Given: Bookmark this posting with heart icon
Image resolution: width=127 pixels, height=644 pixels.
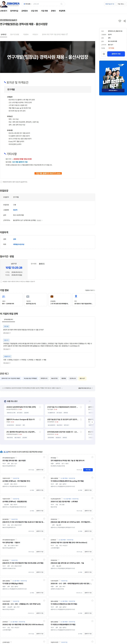Looking at the screenshot, I should click(120, 21).
